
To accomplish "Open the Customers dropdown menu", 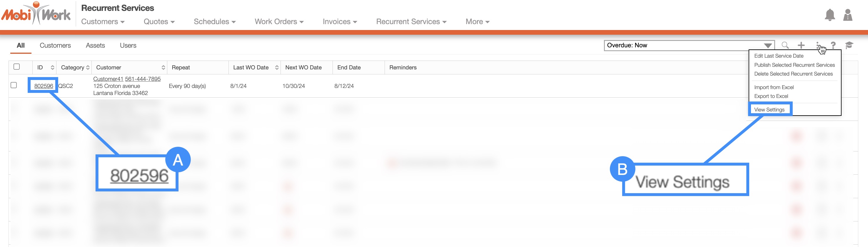I will (x=103, y=21).
